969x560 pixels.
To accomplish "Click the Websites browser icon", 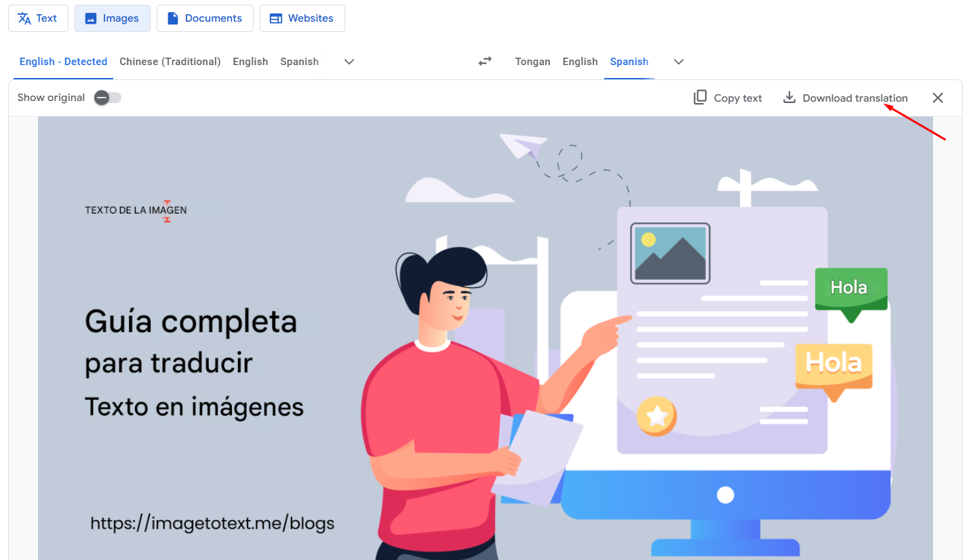I will tap(275, 18).
